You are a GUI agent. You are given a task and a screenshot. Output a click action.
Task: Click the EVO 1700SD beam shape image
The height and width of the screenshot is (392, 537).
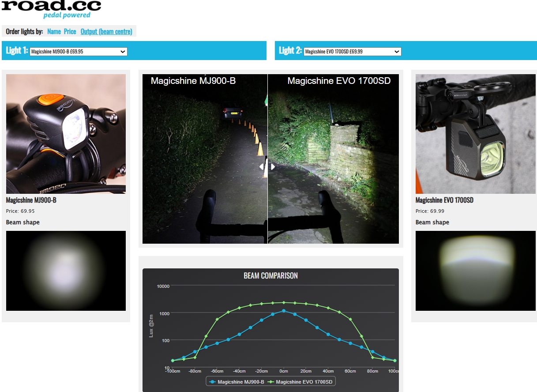pos(475,271)
